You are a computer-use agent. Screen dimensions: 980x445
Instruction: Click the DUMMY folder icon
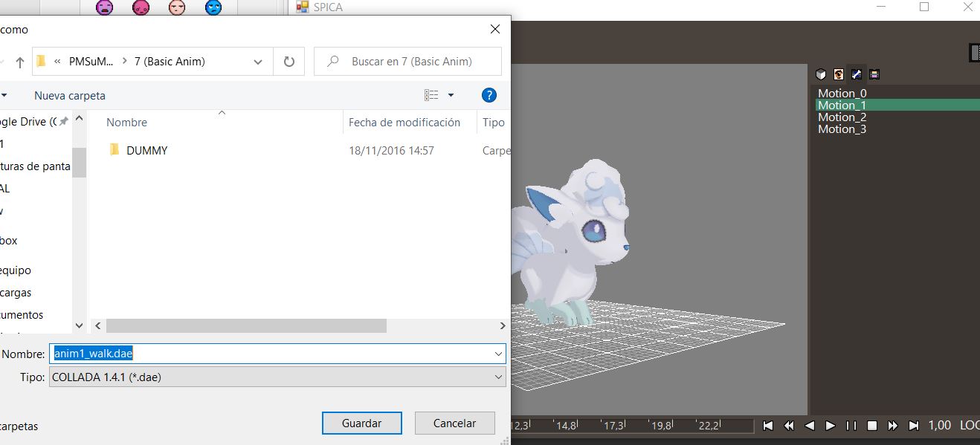115,150
